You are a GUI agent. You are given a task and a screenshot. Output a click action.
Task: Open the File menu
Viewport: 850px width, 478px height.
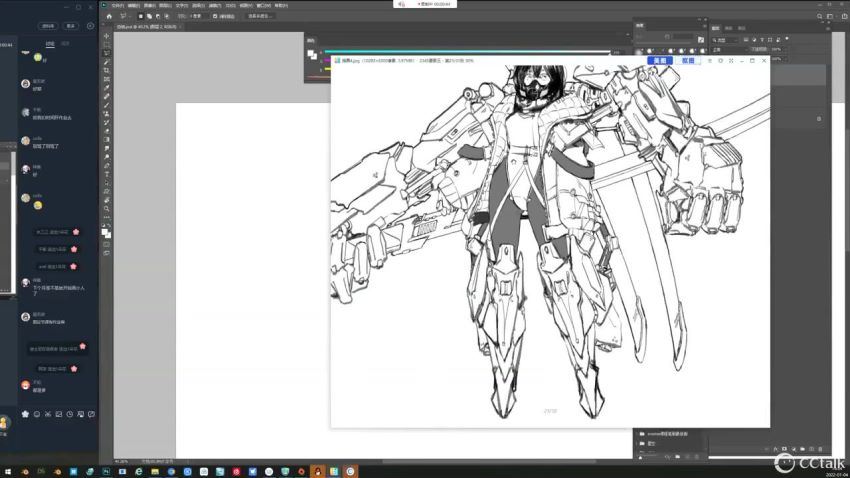pyautogui.click(x=118, y=5)
